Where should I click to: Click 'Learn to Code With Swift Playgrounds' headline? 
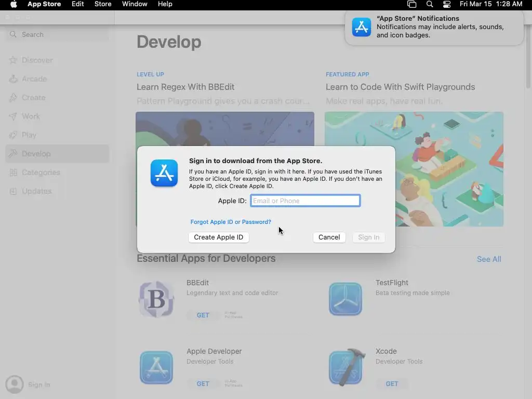401,87
